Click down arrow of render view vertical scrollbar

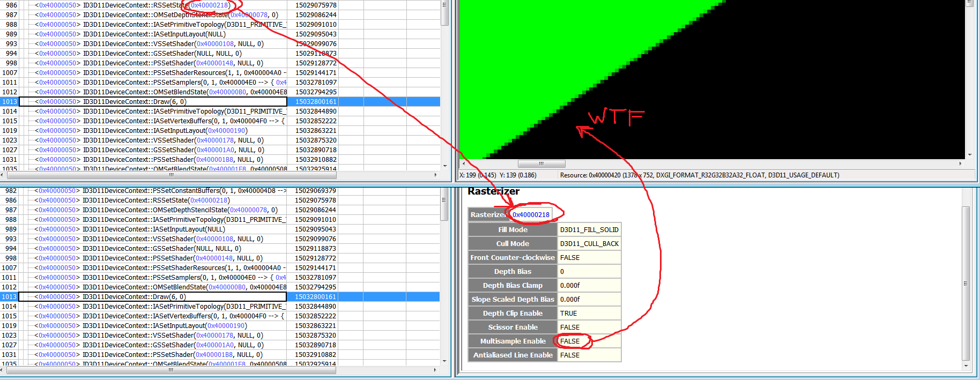[969, 155]
